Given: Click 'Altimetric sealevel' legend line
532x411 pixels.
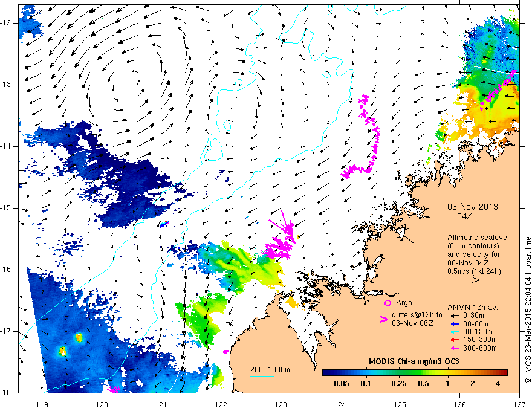Looking at the screenshot, I should pyautogui.click(x=478, y=238).
